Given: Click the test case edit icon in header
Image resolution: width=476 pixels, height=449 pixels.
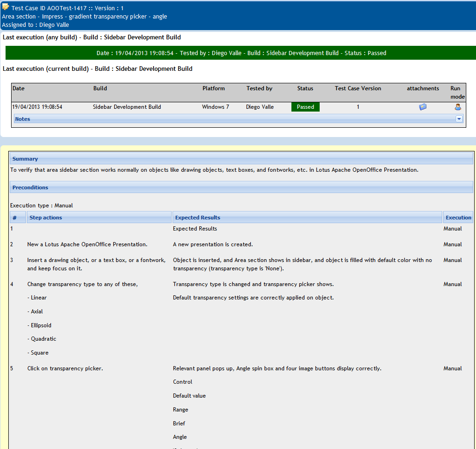Looking at the screenshot, I should [6, 6].
